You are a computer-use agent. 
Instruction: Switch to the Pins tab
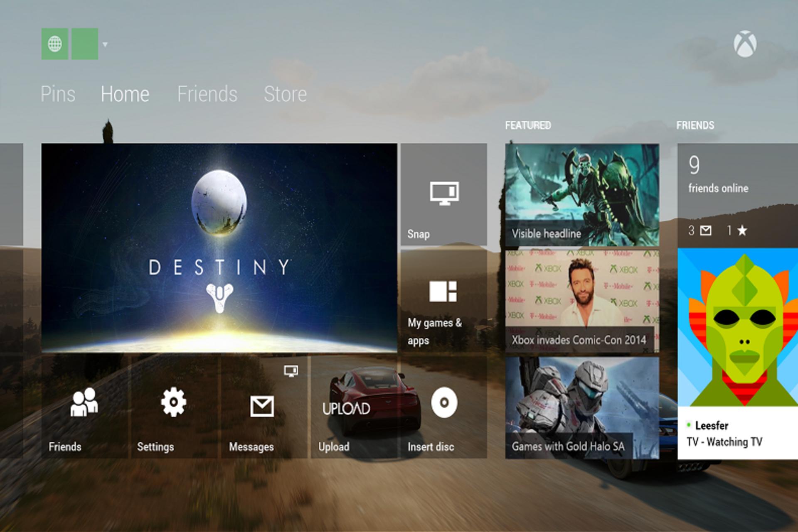[x=58, y=94]
